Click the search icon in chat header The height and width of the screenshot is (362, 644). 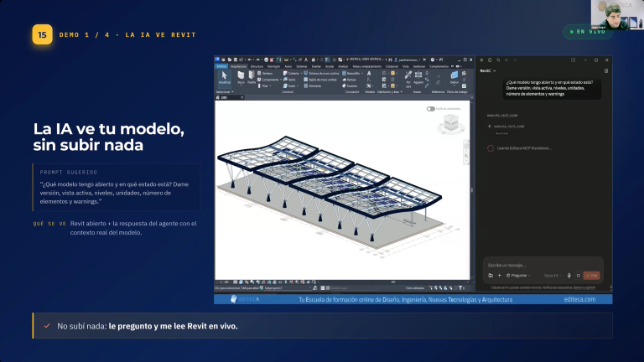(x=498, y=60)
